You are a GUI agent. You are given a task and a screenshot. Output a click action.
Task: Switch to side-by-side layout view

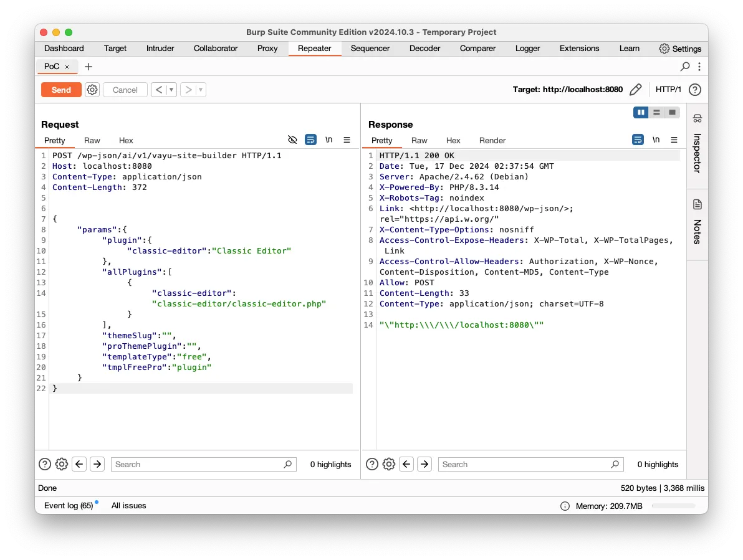click(640, 113)
